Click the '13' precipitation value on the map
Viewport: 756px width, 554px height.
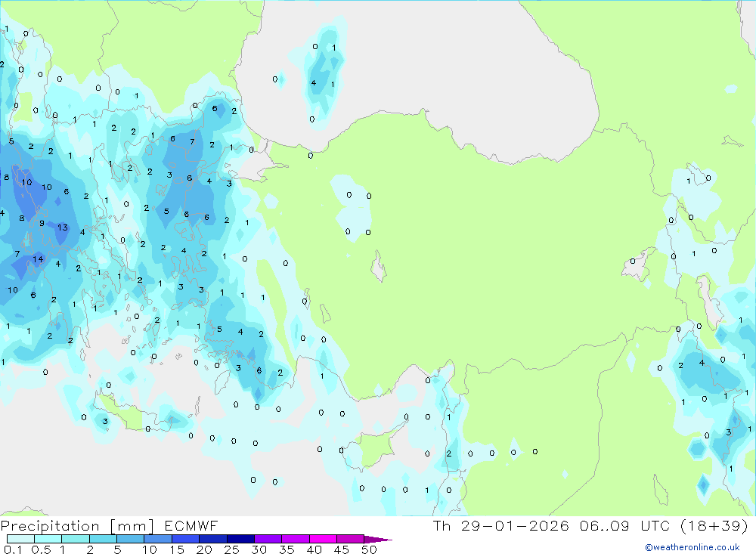point(63,227)
